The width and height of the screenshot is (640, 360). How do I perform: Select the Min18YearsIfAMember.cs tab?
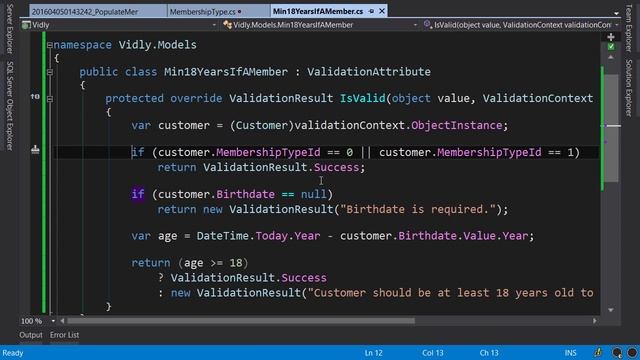(x=318, y=11)
